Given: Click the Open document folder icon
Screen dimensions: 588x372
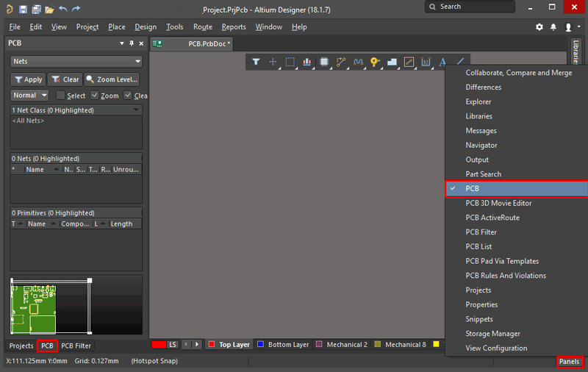Looking at the screenshot, I should click(x=49, y=9).
